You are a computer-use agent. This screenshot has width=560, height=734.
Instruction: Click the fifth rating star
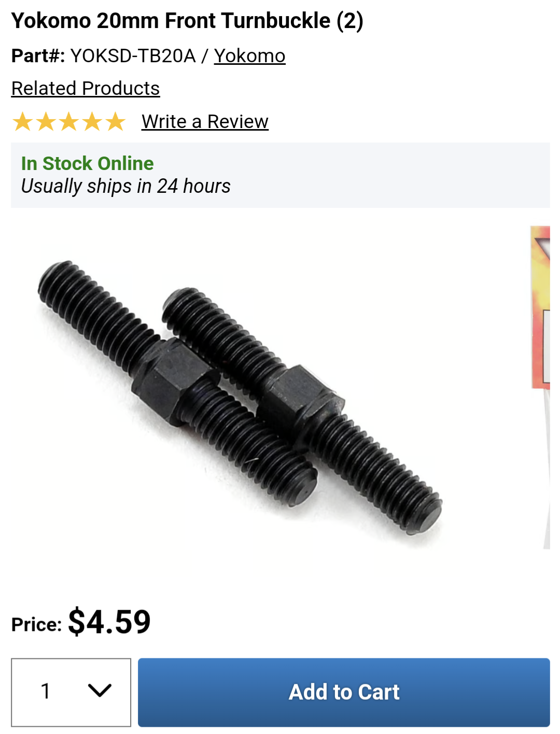point(115,122)
